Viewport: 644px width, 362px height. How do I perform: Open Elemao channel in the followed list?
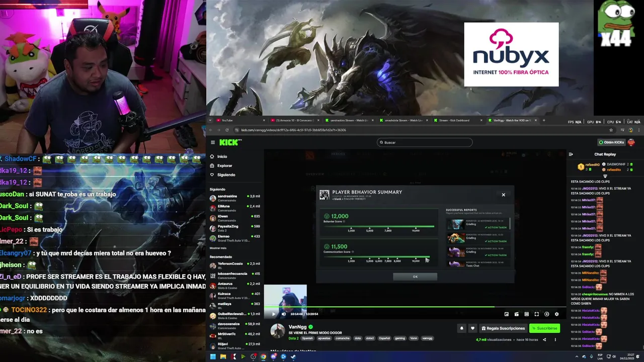click(x=235, y=238)
